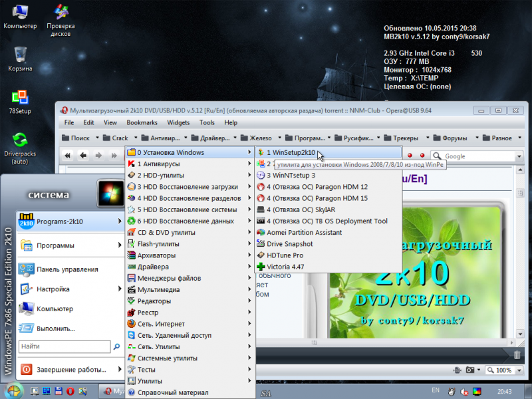Click into the Найти search field
The height and width of the screenshot is (399, 532).
point(65,346)
